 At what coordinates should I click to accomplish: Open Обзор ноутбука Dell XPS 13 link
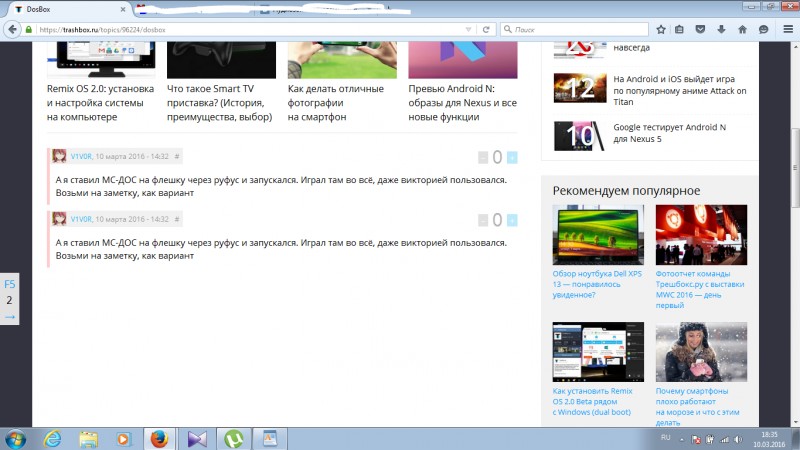coord(597,284)
